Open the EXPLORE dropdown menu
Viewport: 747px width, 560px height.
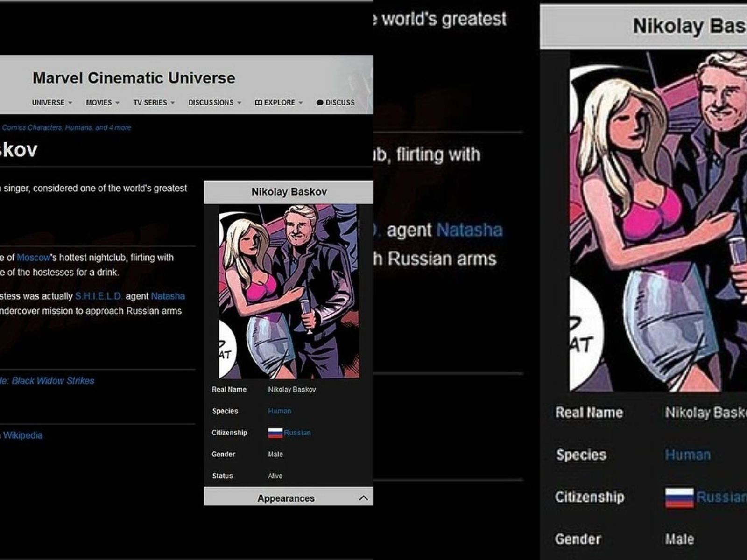[x=279, y=102]
